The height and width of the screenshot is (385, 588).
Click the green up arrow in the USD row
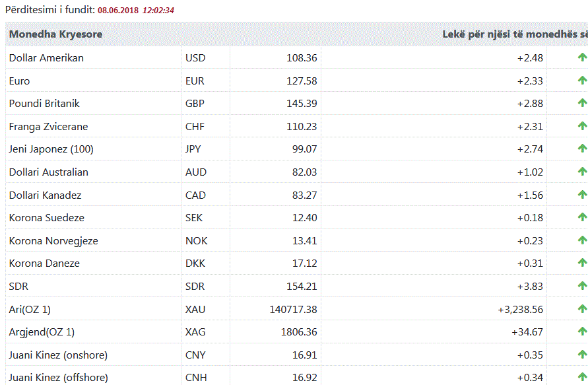point(582,57)
